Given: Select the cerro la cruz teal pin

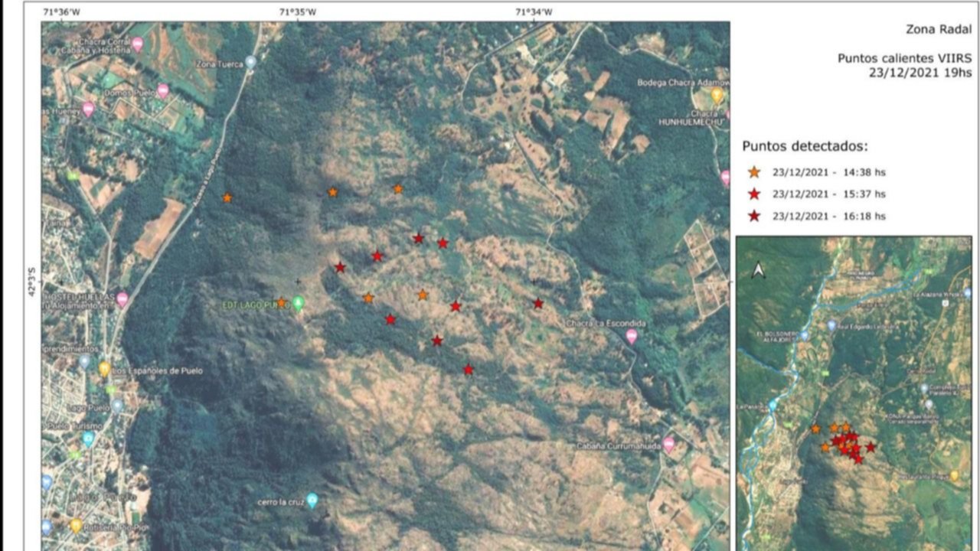Looking at the screenshot, I should [312, 500].
